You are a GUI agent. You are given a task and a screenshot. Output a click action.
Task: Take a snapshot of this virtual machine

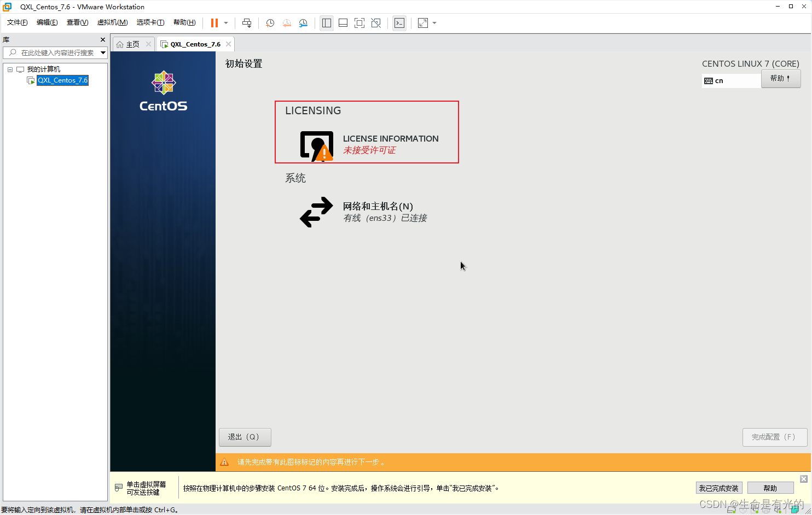point(270,23)
